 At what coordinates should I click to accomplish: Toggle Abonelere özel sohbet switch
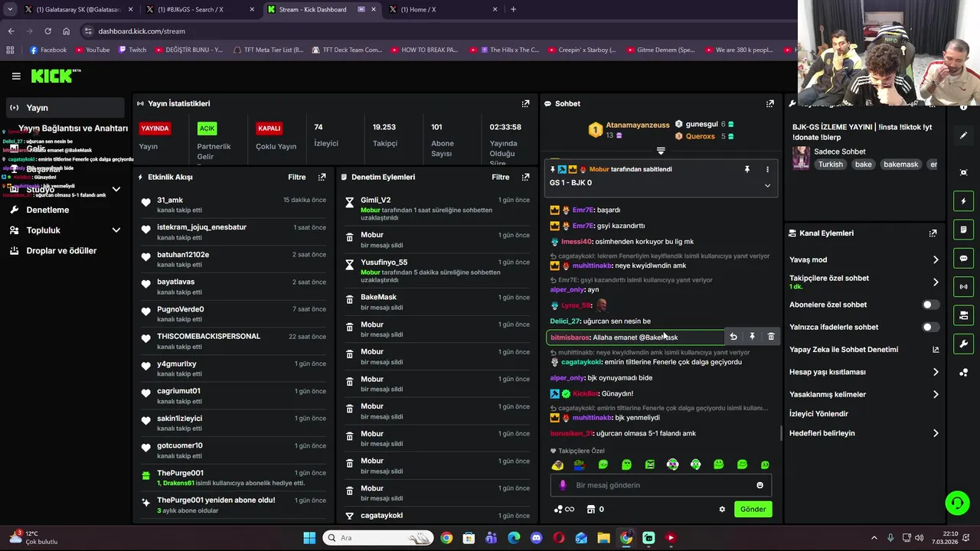930,305
